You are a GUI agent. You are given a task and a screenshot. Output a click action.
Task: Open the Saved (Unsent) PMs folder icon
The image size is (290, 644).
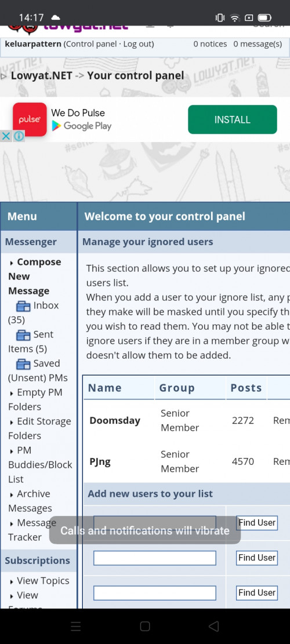[x=23, y=364]
